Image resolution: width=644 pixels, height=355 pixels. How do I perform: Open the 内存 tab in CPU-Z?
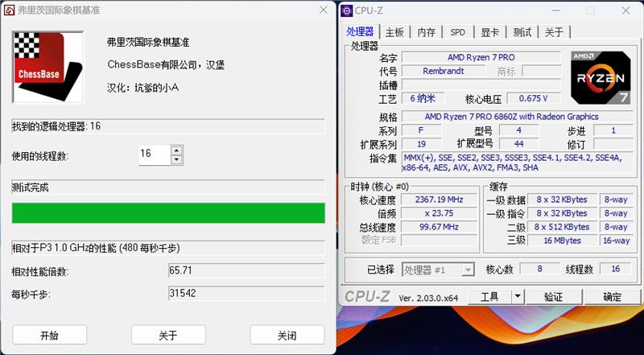(427, 32)
